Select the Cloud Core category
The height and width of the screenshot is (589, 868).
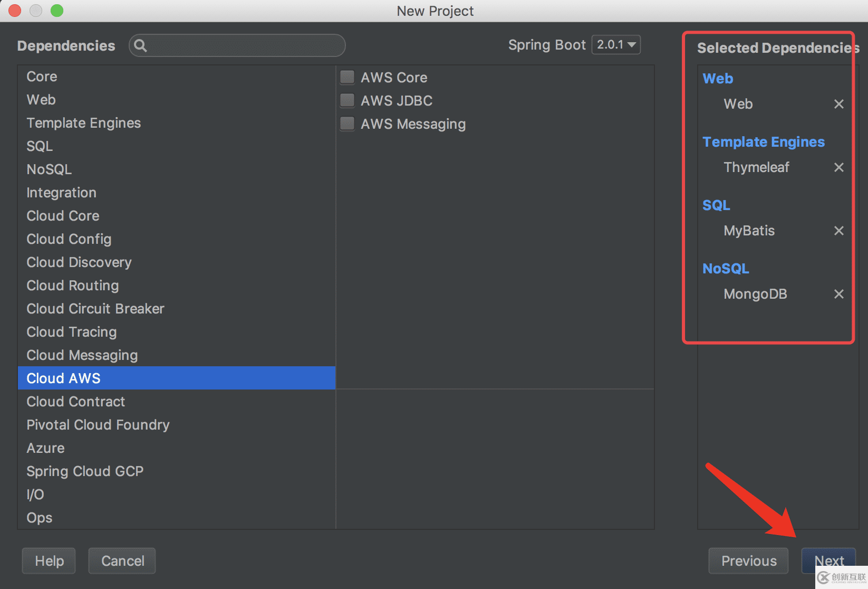177,216
